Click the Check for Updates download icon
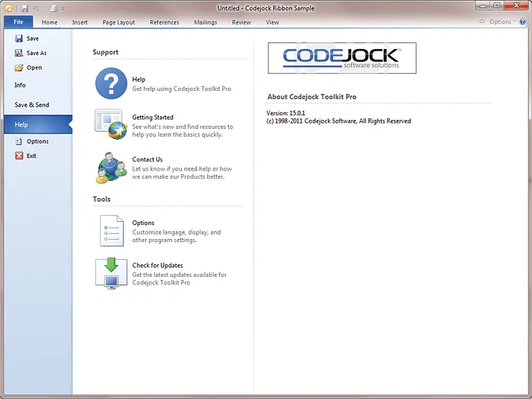The width and height of the screenshot is (532, 399). (111, 273)
